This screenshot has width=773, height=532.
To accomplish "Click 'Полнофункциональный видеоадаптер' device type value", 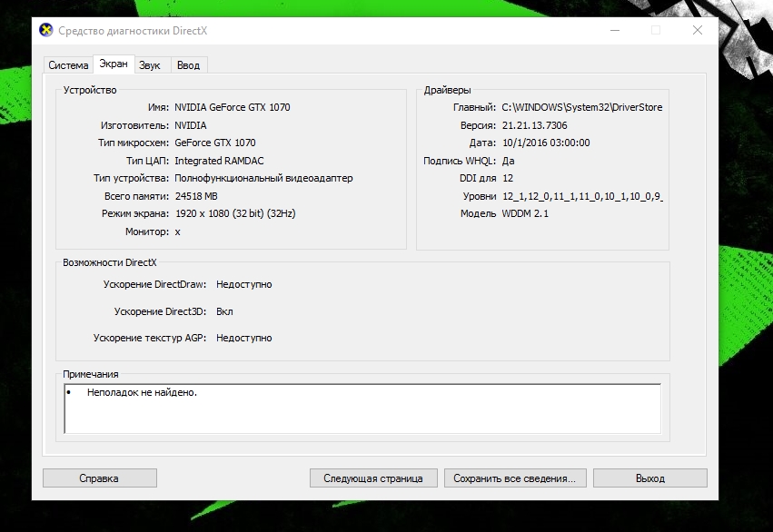I will (x=263, y=178).
